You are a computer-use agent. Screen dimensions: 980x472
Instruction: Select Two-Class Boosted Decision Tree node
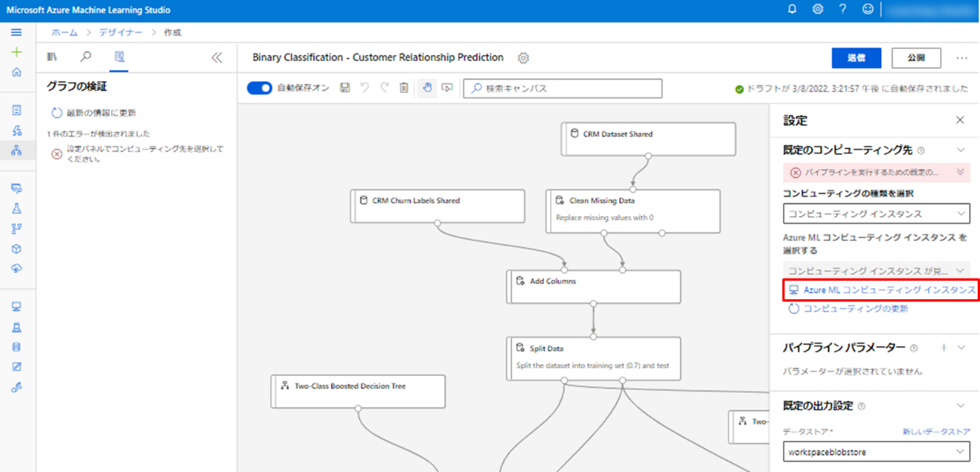point(358,391)
